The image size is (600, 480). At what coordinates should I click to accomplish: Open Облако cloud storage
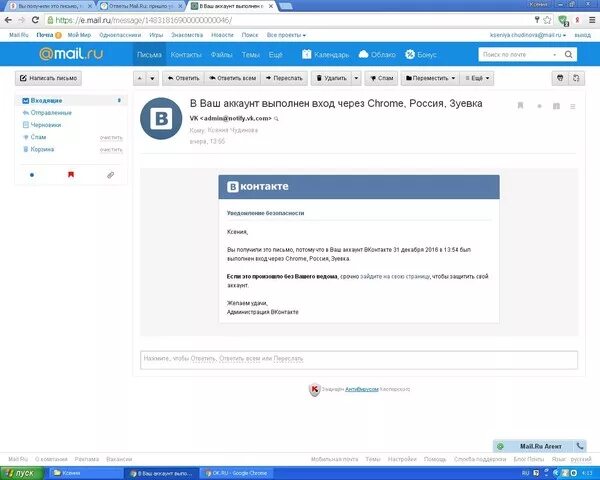pos(377,55)
